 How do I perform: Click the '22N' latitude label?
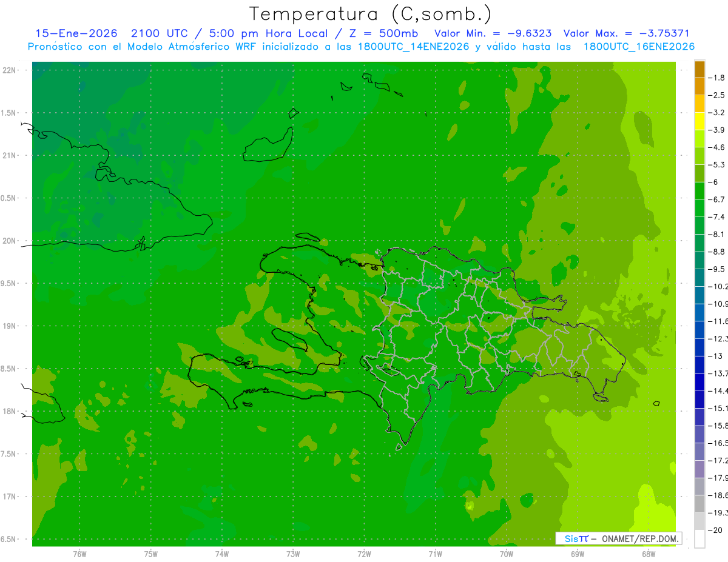(9, 70)
